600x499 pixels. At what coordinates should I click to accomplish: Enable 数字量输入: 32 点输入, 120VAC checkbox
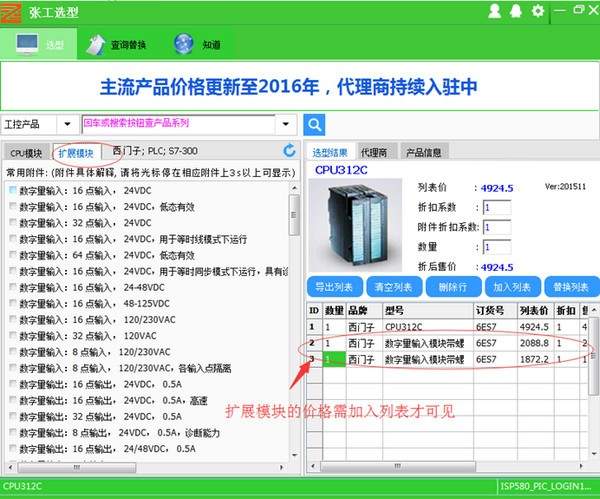pos(13,335)
